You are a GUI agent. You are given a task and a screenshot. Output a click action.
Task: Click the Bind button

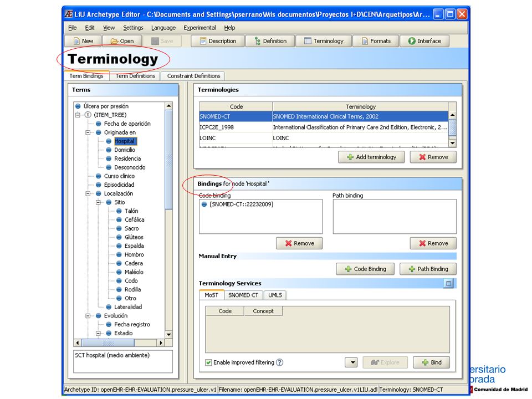pos(432,362)
